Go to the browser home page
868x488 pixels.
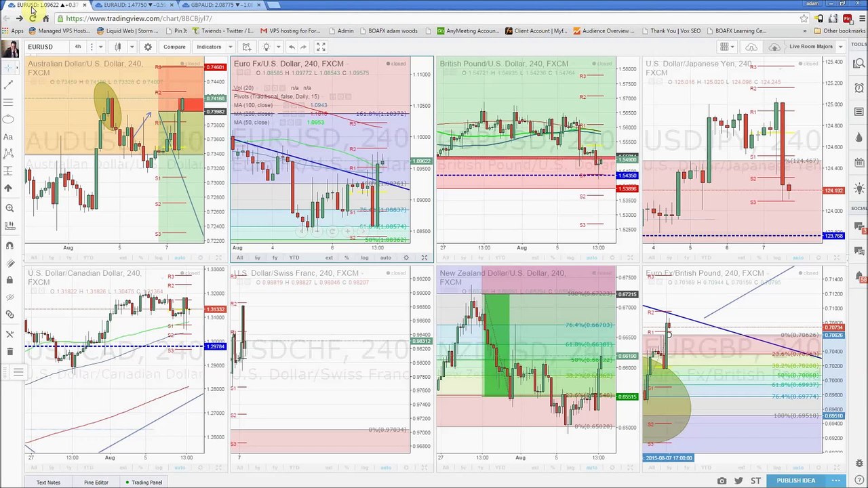45,18
